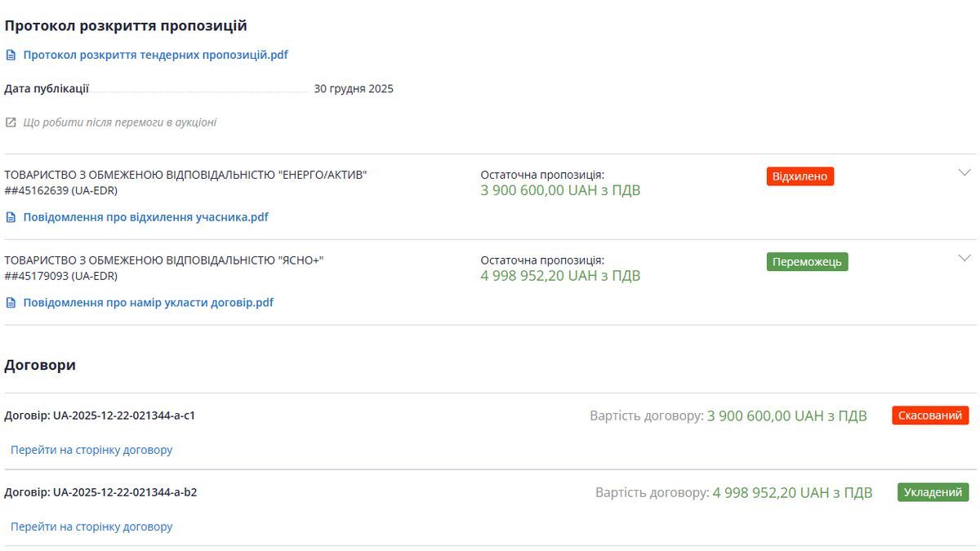Screen dimensions: 980x551
Task: Click the red Відхилено status badge
Action: [800, 176]
